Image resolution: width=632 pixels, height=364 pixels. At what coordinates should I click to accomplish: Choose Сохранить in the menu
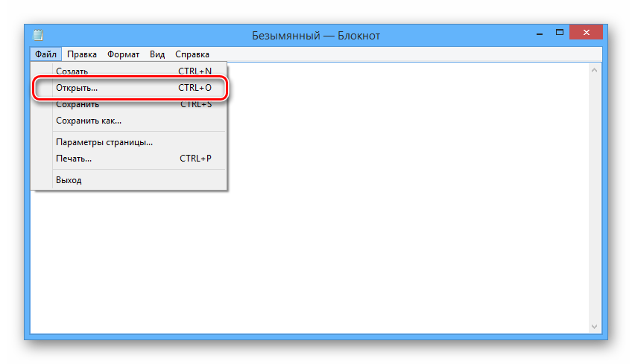[x=129, y=104]
